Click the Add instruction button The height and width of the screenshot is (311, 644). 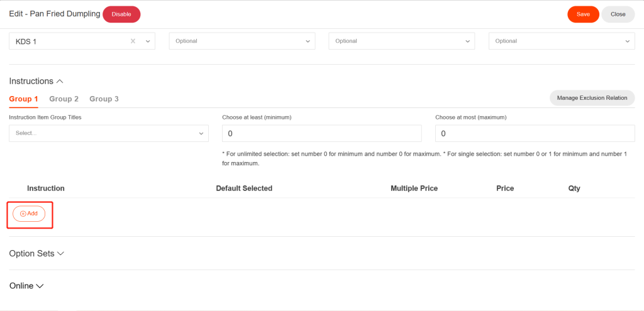point(29,214)
